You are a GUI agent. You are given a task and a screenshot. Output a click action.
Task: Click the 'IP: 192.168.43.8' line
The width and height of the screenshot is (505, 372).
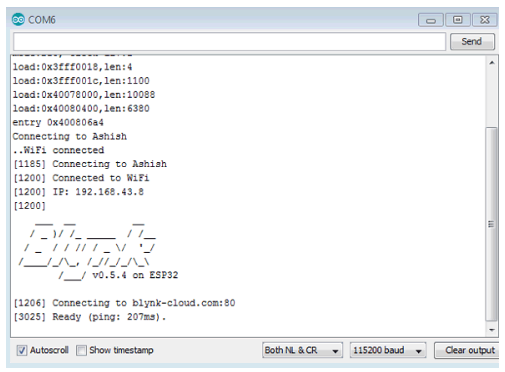click(98, 192)
